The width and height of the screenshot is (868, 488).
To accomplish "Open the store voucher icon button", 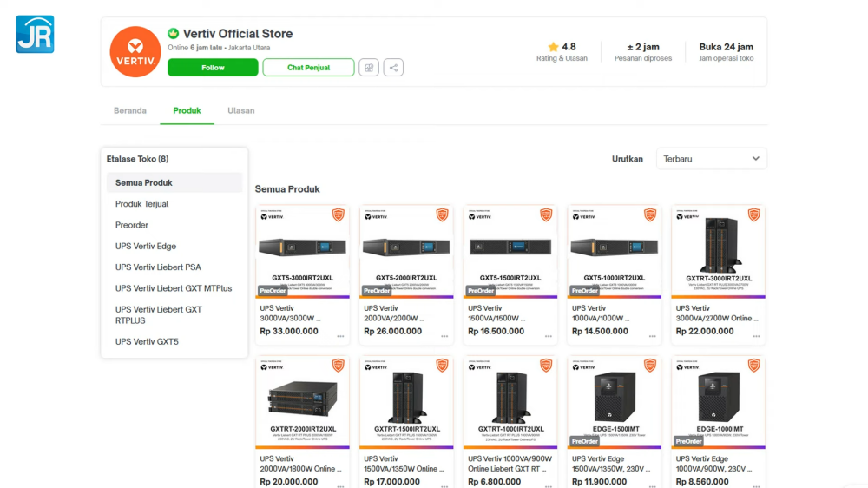I will pos(369,68).
